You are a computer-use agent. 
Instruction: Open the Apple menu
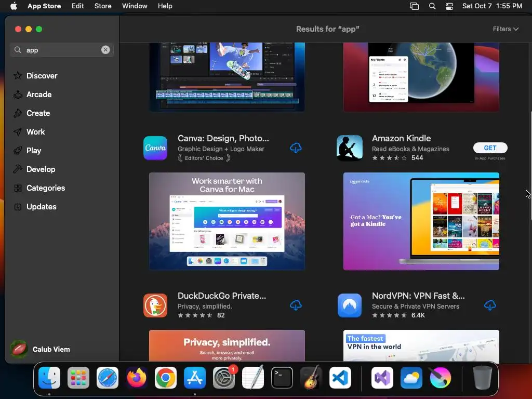(14, 6)
